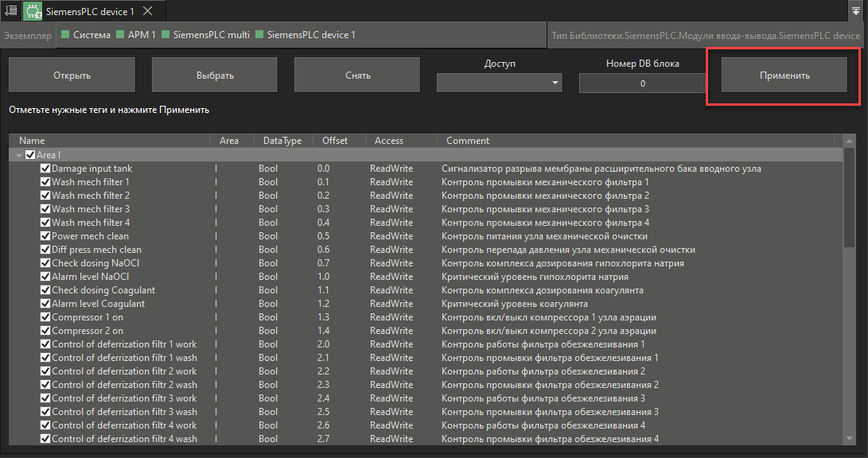Collapse the Area I tree group

tap(19, 155)
